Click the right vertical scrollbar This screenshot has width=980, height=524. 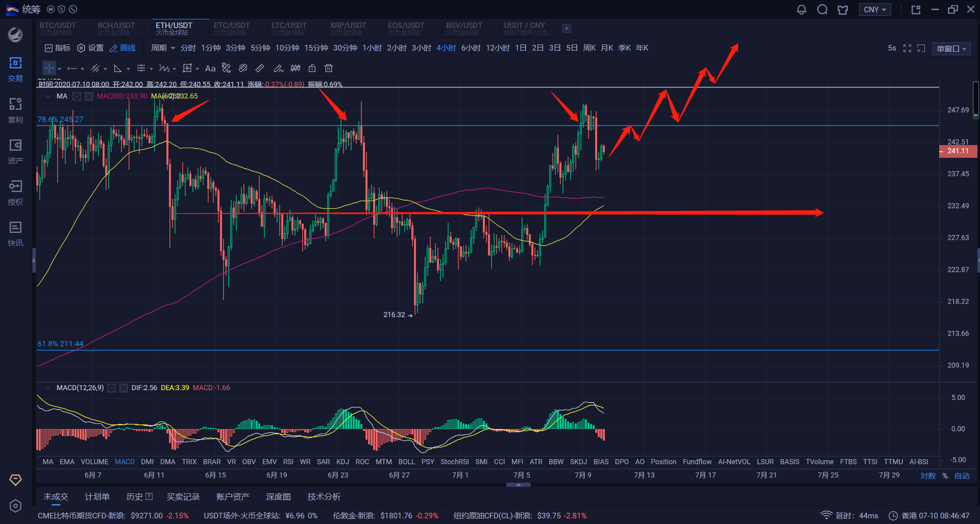pyautogui.click(x=975, y=100)
